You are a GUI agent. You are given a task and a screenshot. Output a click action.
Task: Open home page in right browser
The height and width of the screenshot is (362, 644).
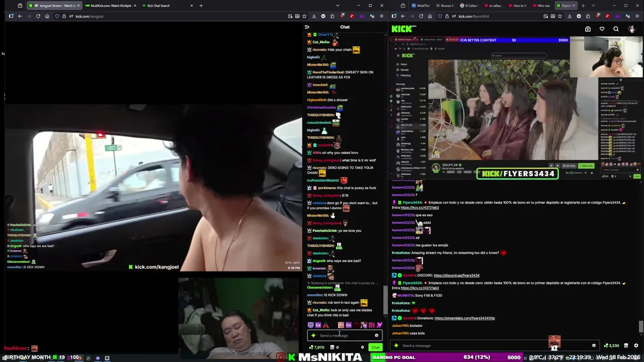coord(430,16)
